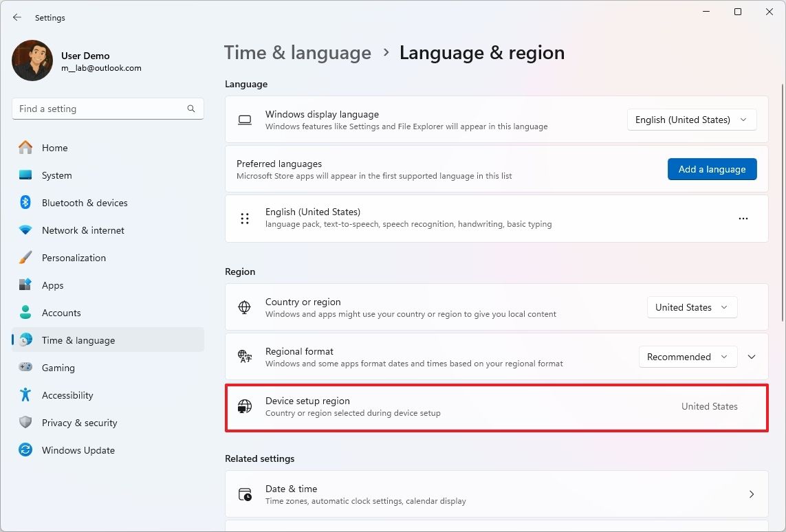The height and width of the screenshot is (532, 786).
Task: Open Windows Update page
Action: click(x=78, y=450)
